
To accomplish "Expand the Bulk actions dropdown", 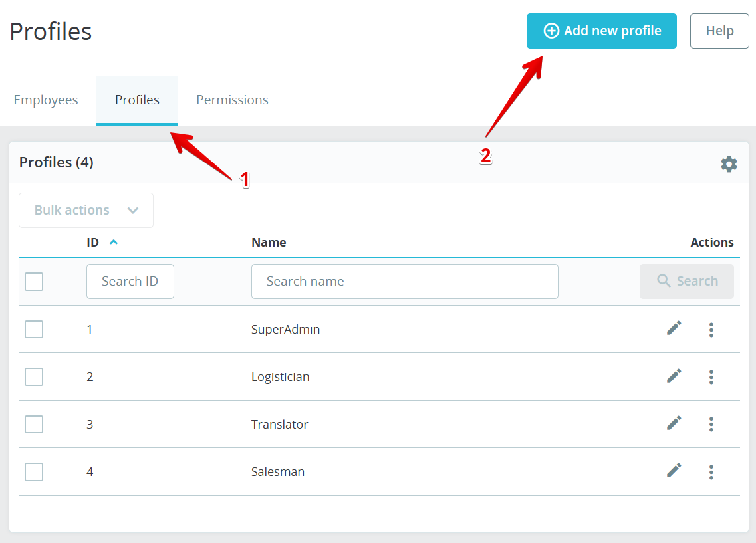I will click(x=86, y=210).
